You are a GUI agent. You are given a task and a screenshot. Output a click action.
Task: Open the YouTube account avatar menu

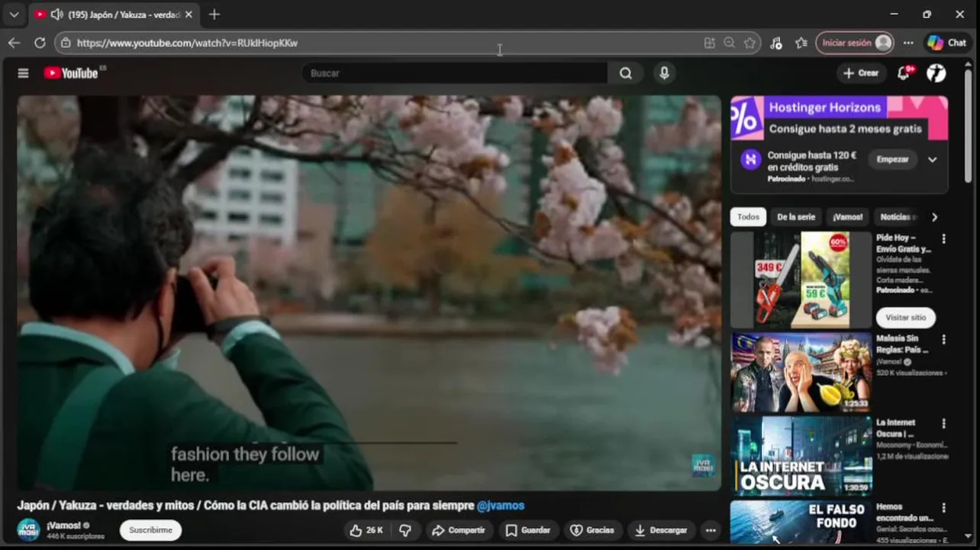pyautogui.click(x=936, y=73)
